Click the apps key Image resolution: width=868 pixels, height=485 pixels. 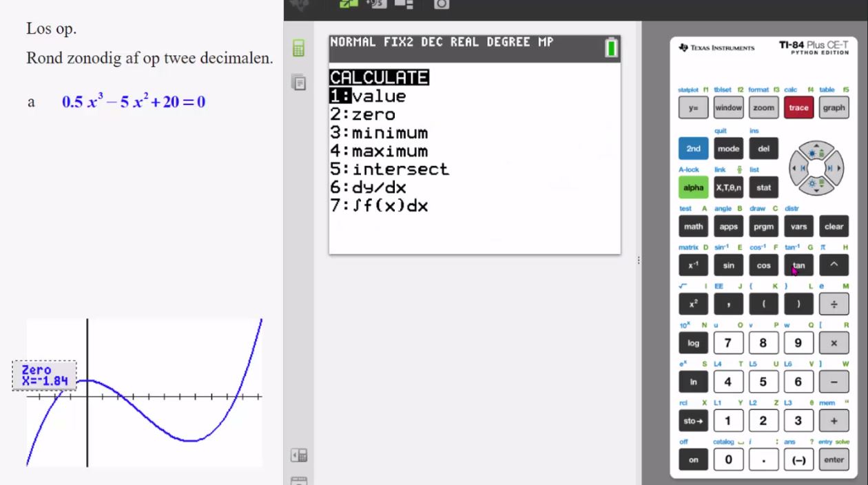click(728, 226)
